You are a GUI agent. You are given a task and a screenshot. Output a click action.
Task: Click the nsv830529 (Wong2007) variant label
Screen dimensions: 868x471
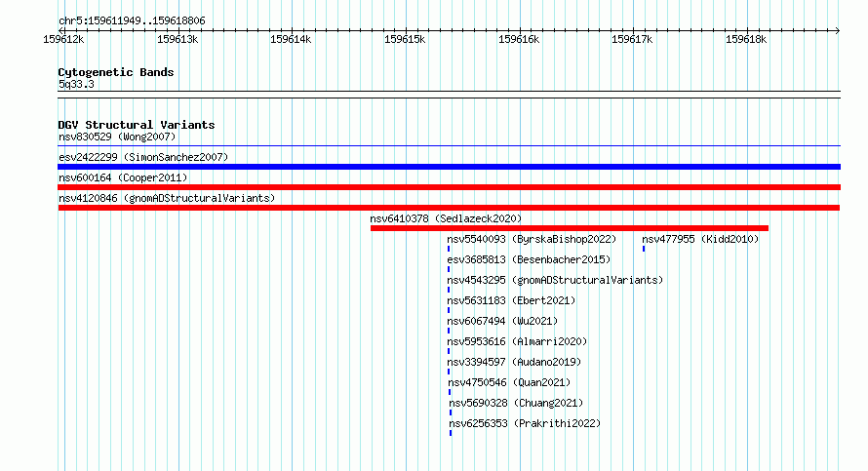click(x=117, y=137)
